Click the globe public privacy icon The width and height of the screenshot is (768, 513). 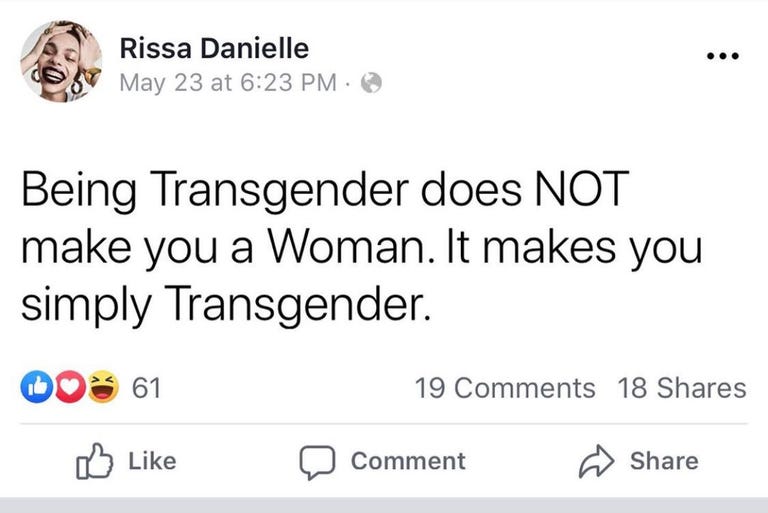(371, 82)
